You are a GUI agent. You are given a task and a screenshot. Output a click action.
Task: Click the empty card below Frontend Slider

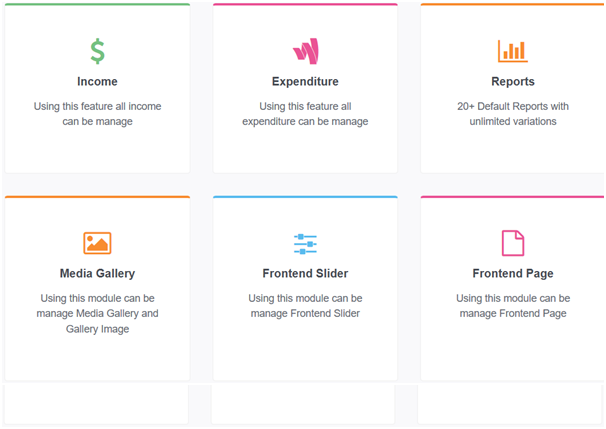tap(303, 404)
